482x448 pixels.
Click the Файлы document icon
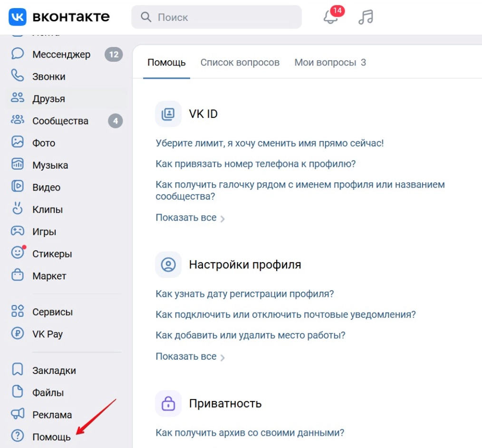coord(18,391)
